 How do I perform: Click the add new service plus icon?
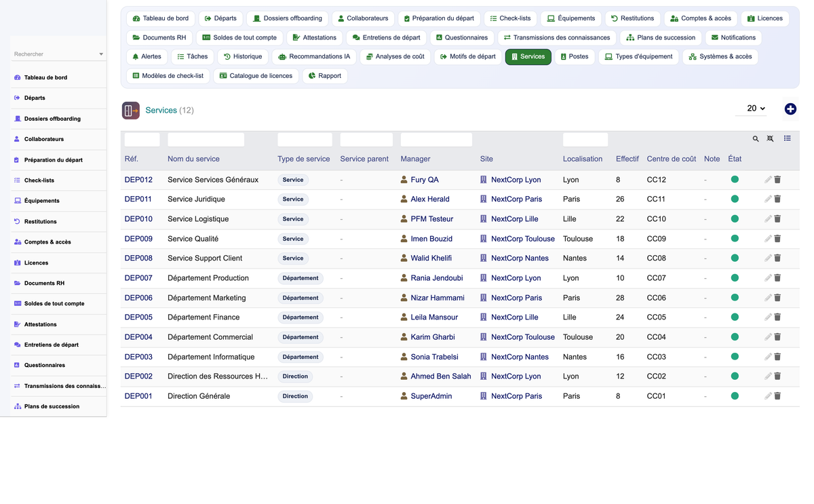click(x=790, y=109)
